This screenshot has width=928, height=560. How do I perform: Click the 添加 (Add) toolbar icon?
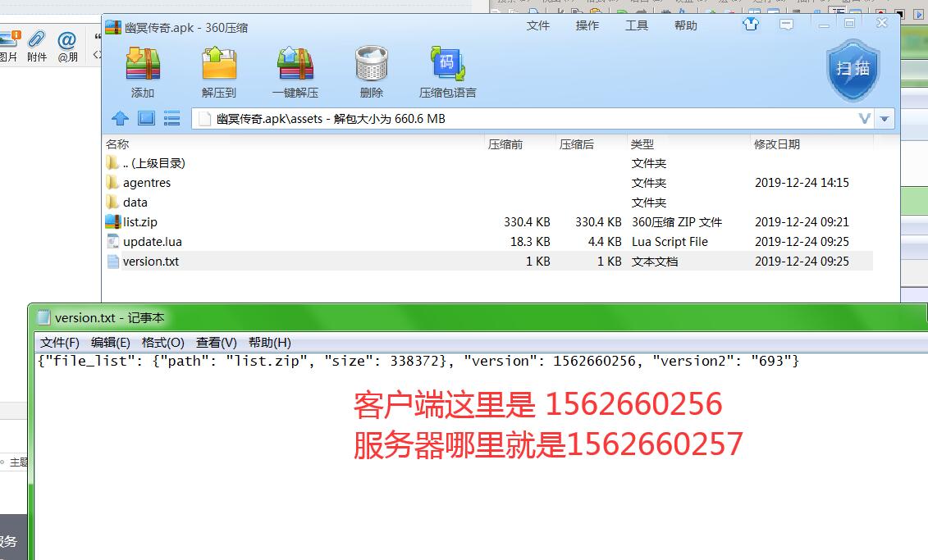(x=143, y=64)
